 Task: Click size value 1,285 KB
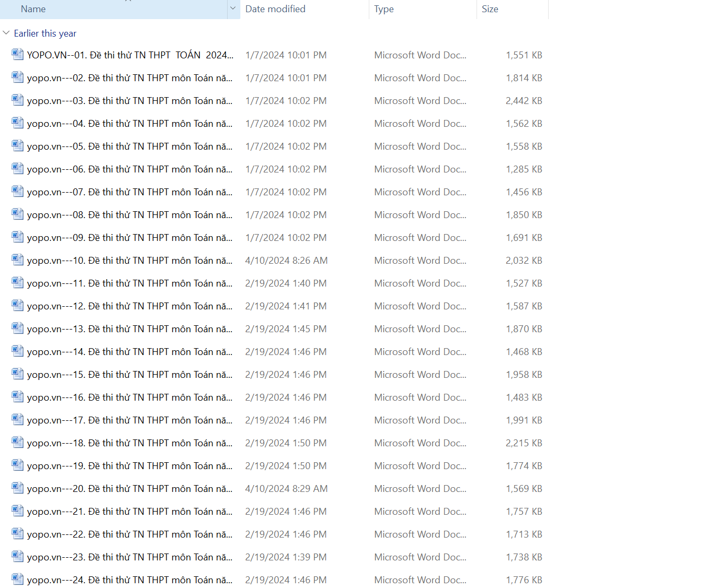(524, 169)
